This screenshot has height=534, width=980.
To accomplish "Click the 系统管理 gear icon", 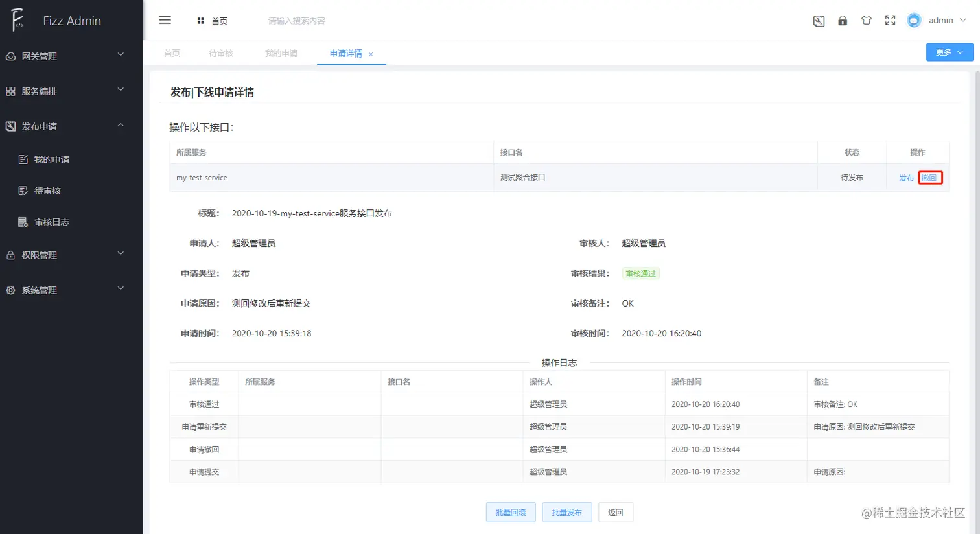I will point(11,290).
